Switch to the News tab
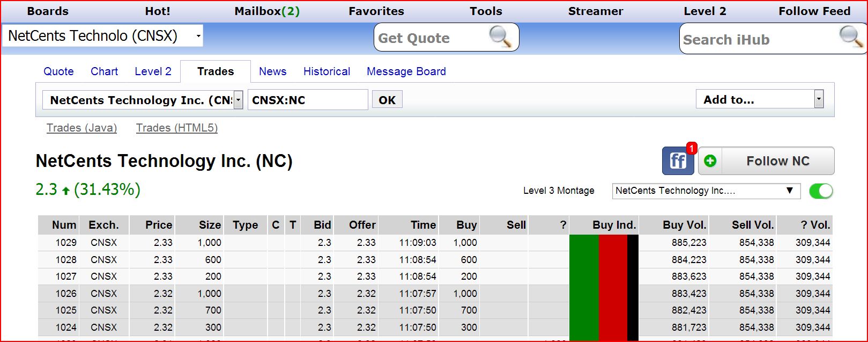The height and width of the screenshot is (342, 868). [272, 71]
